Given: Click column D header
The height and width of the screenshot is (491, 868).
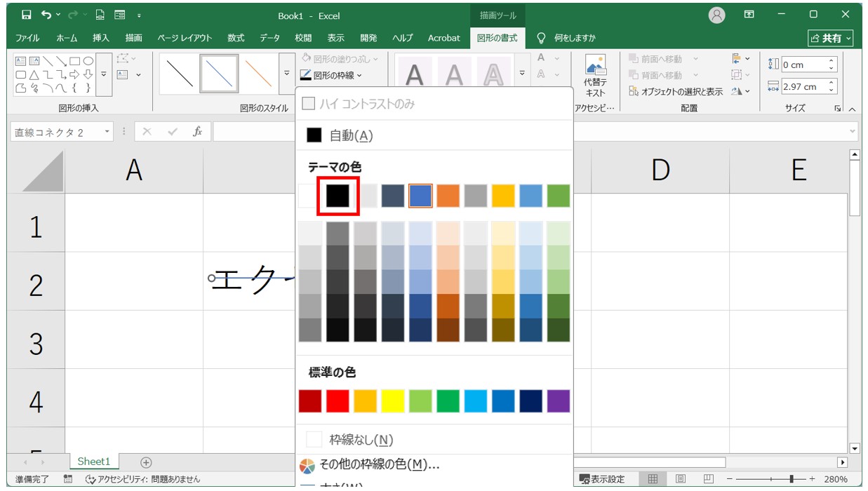Looking at the screenshot, I should pos(660,170).
